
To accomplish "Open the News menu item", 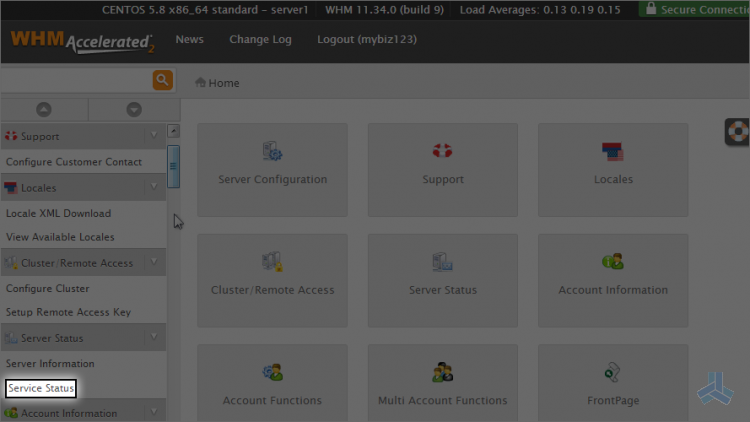I will click(189, 39).
